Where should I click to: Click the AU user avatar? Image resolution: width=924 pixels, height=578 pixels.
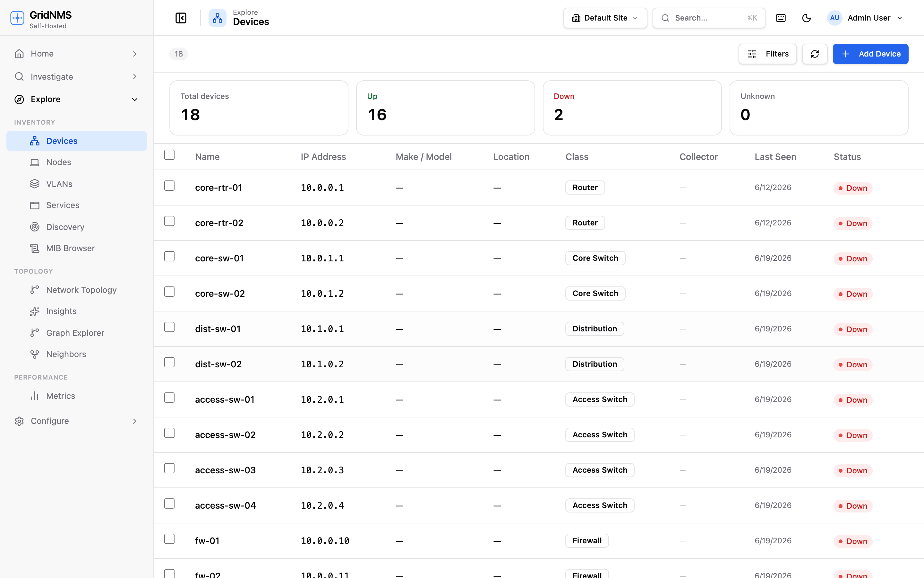[x=835, y=18]
